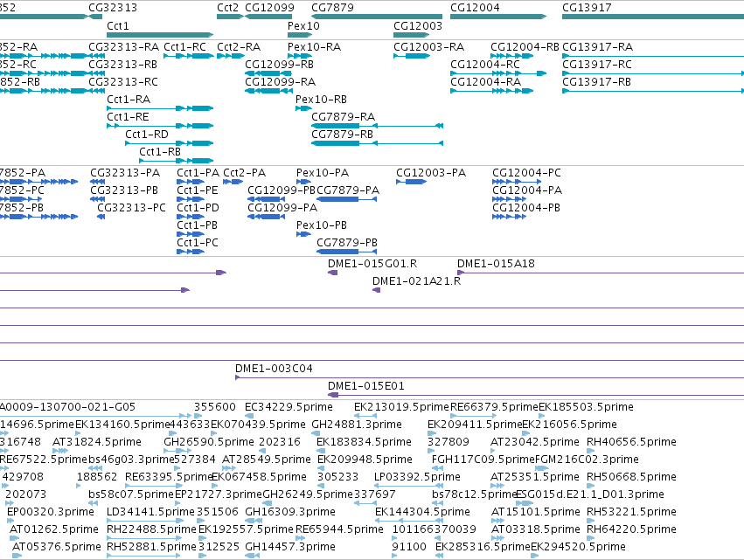Click the CG12004 gene label

[x=475, y=8]
